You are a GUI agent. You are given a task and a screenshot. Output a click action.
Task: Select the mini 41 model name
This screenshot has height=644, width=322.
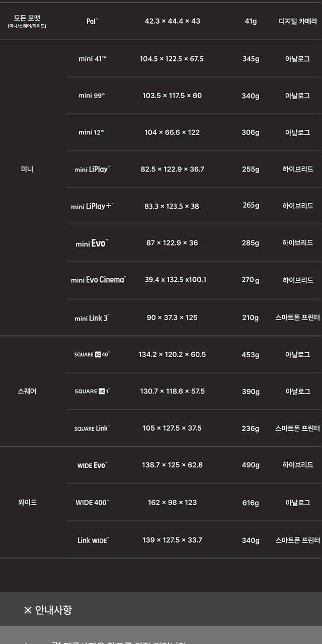[92, 59]
